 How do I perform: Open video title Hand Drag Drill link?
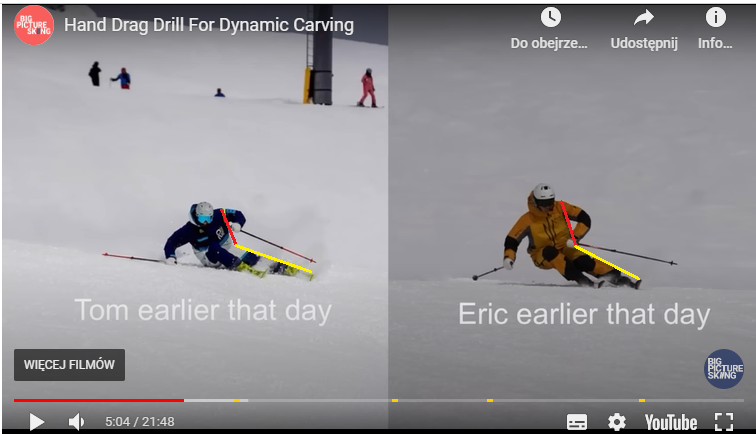209,25
